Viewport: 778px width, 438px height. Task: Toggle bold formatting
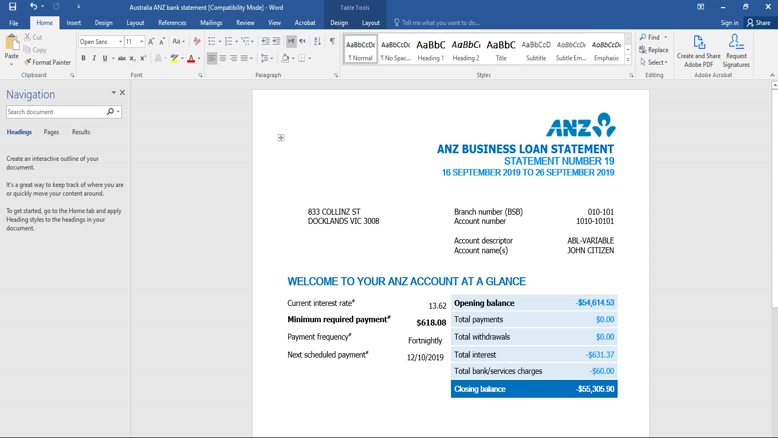pyautogui.click(x=83, y=59)
